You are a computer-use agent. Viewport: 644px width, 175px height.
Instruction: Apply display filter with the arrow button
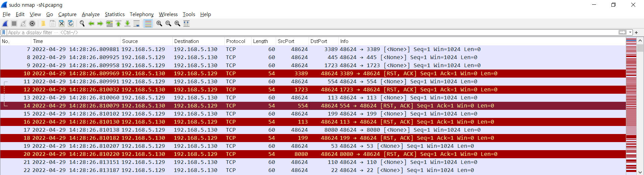coord(623,33)
